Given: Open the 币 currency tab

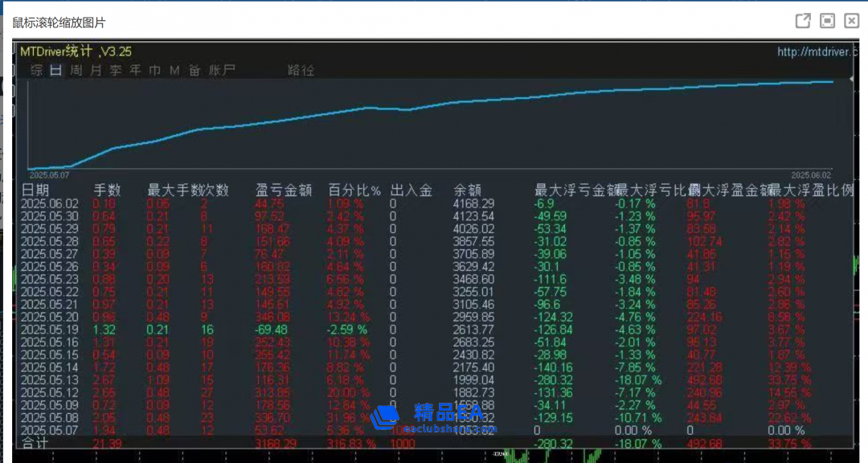Looking at the screenshot, I should (x=155, y=71).
